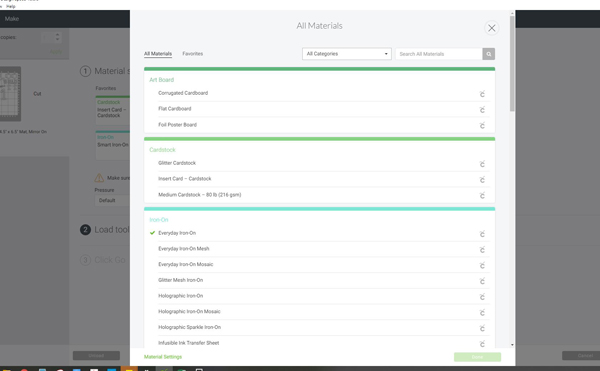
Task: Click the magnifier search button
Action: click(489, 54)
